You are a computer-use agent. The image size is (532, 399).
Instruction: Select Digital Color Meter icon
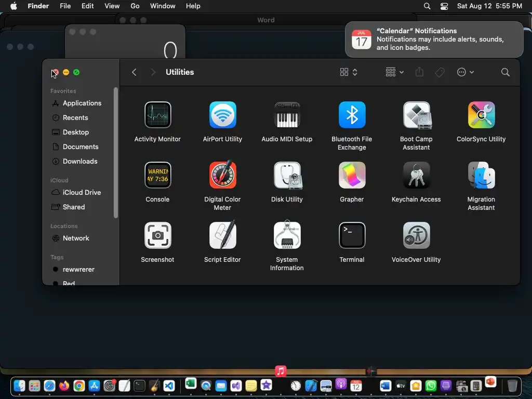(x=222, y=175)
